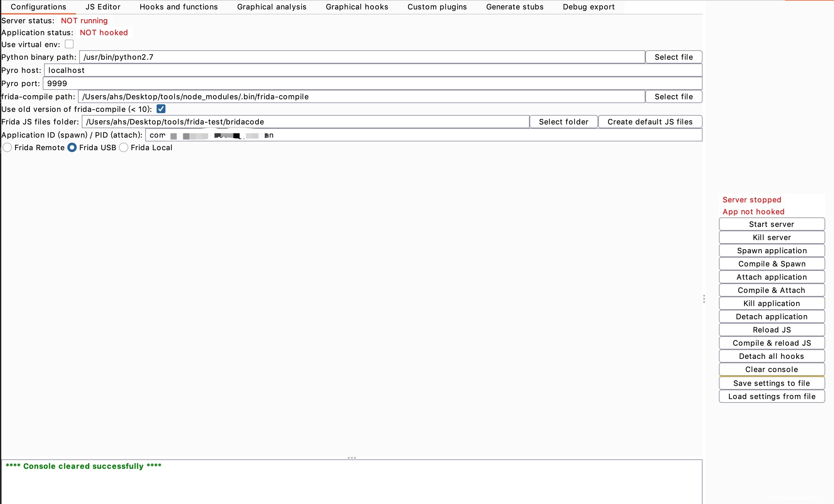Enable the Use virtual env checkbox
This screenshot has height=504, width=834.
point(69,44)
